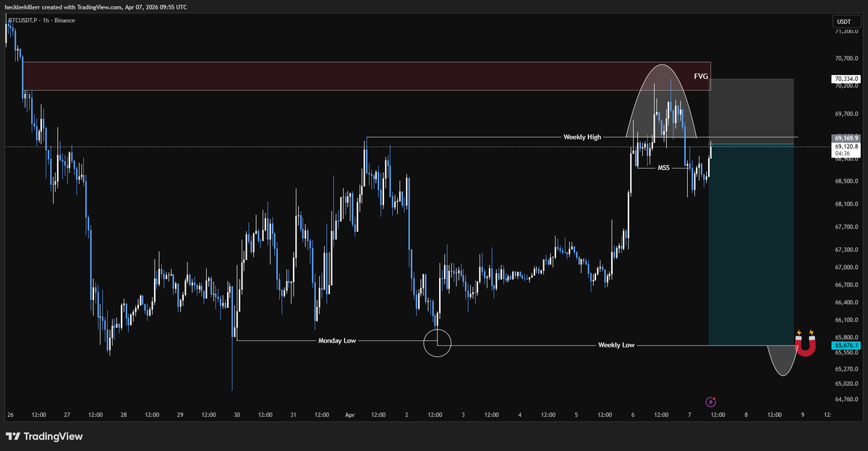Image resolution: width=868 pixels, height=451 pixels.
Task: Select the dark red FVG rectangle zone
Action: pos(366,76)
